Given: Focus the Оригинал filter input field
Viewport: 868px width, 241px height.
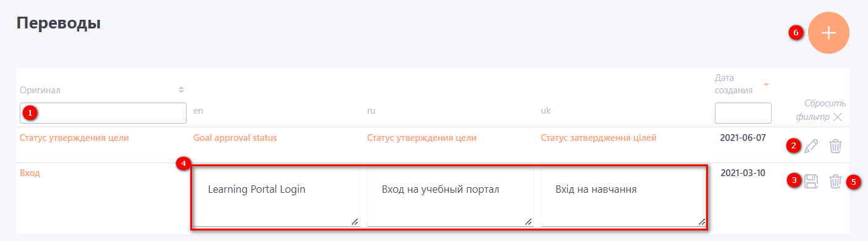Looking at the screenshot, I should tap(103, 113).
